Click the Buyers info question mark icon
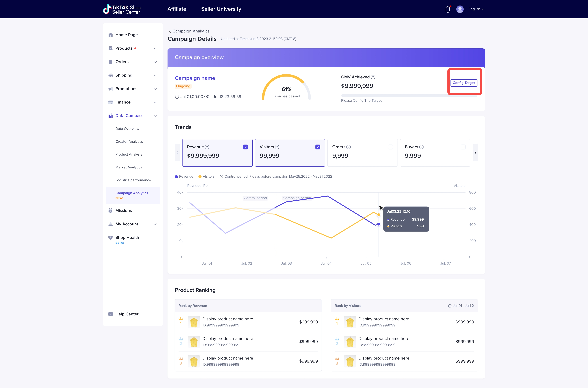The image size is (588, 388). click(421, 147)
